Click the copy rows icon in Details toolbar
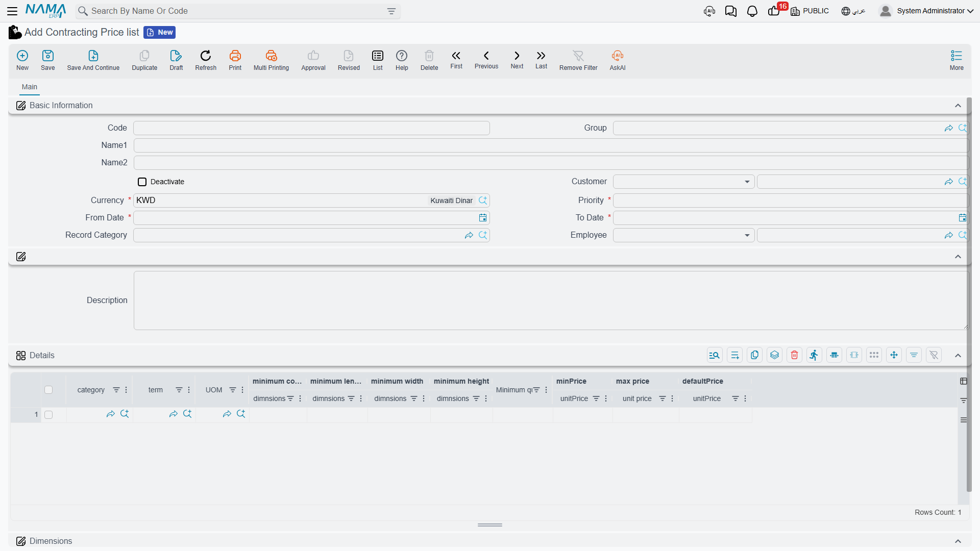 pyautogui.click(x=754, y=355)
